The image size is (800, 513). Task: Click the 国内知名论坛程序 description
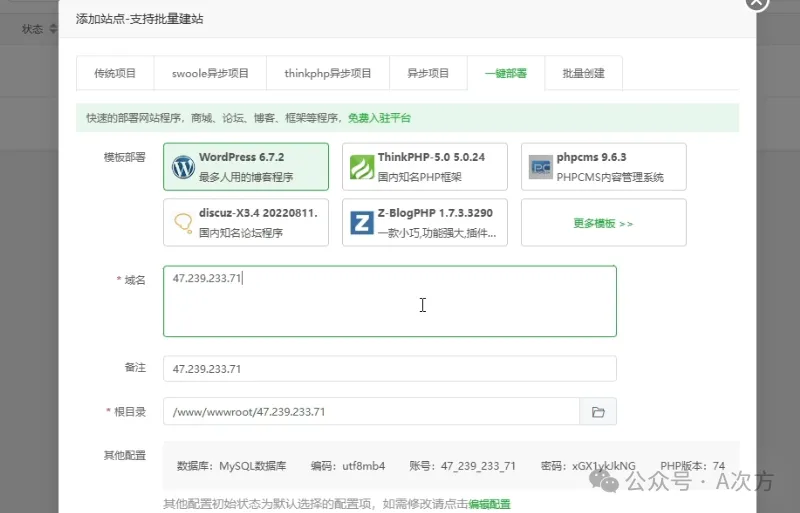[241, 233]
